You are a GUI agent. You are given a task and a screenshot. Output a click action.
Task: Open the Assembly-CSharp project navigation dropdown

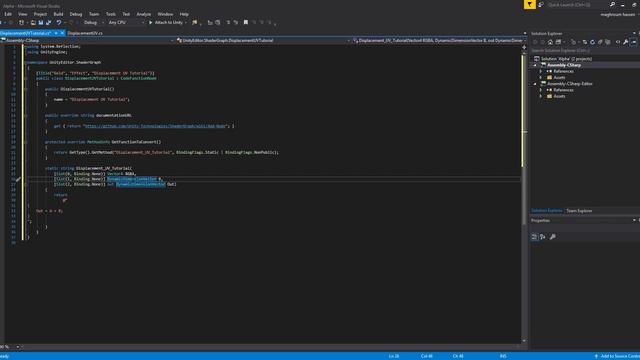point(87,40)
